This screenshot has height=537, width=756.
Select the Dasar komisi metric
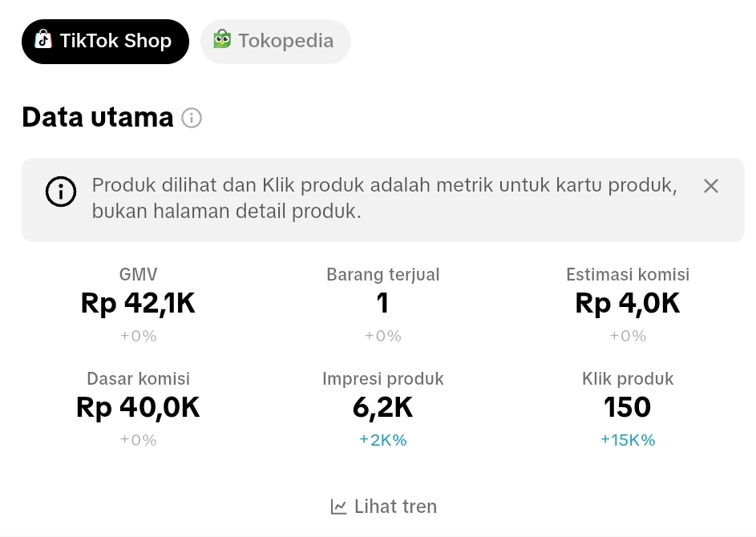(138, 407)
